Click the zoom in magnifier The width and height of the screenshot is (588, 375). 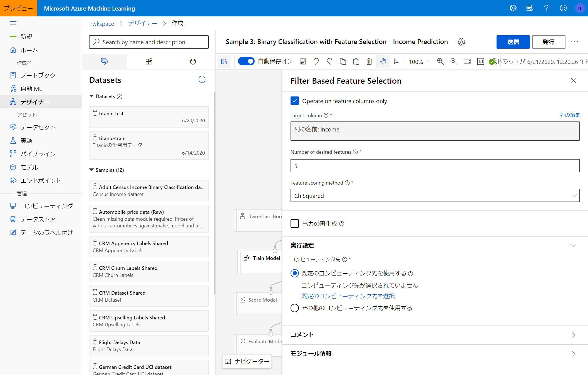[x=440, y=61]
